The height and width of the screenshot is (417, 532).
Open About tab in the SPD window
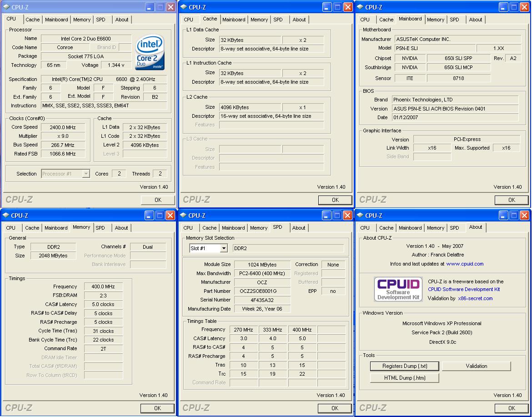[x=299, y=228]
